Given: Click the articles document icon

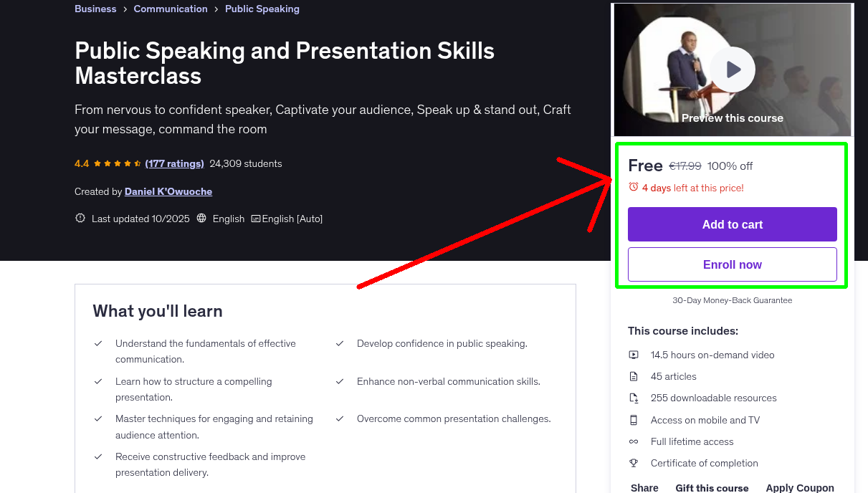Looking at the screenshot, I should point(634,376).
